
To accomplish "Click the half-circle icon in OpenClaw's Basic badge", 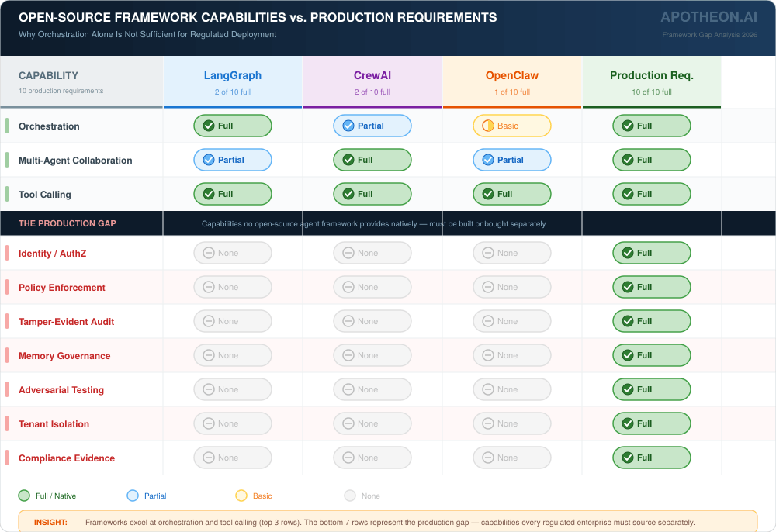I will point(488,126).
